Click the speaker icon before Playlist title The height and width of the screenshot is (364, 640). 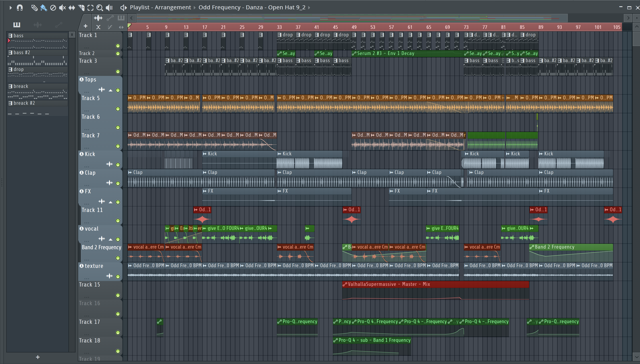point(123,8)
